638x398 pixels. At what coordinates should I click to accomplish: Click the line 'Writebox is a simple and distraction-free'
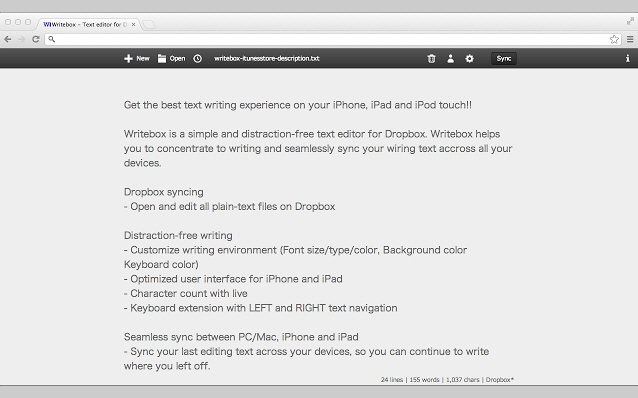[312, 134]
